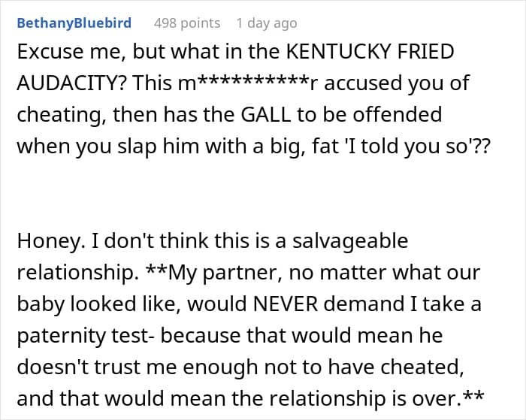
Task: Click the "1 day ago" timestamp
Action: [266, 23]
